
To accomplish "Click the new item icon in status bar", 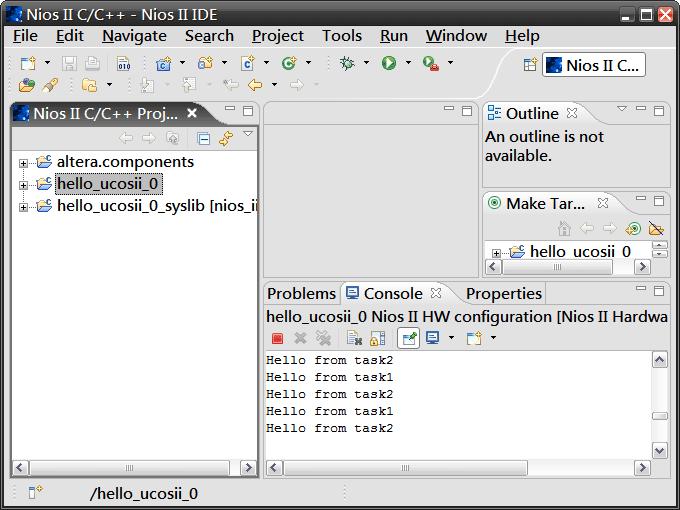I will pos(35,492).
